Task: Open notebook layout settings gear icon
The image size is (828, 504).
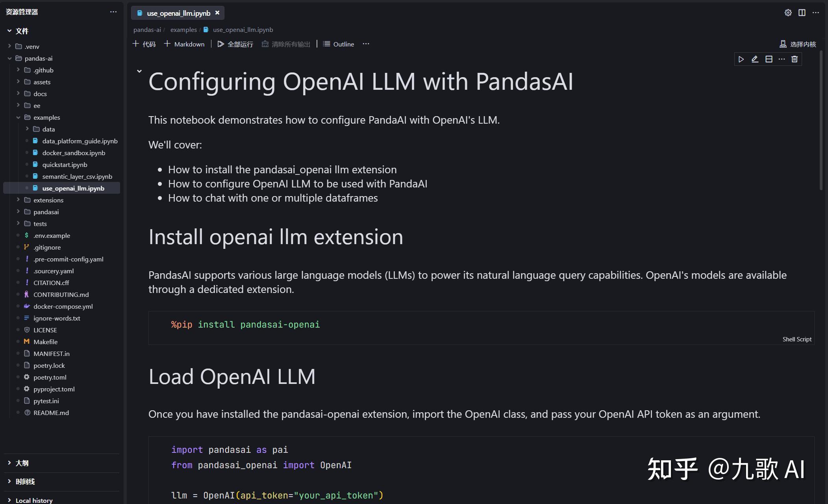Action: tap(788, 12)
